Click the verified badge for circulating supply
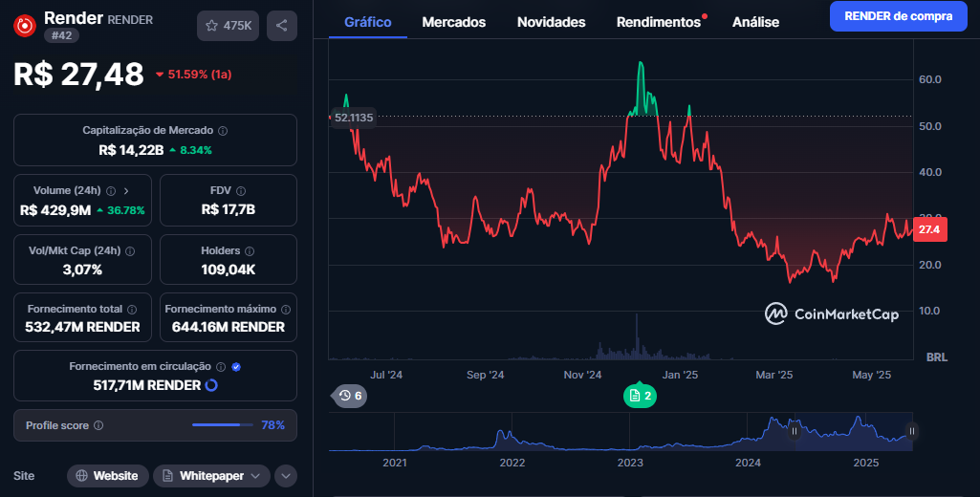Image resolution: width=980 pixels, height=497 pixels. coord(236,367)
